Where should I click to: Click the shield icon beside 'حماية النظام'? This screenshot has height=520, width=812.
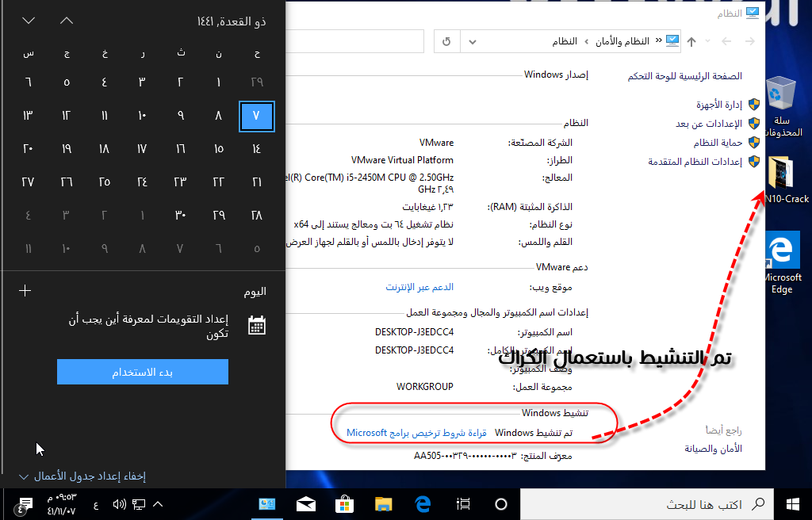point(754,143)
